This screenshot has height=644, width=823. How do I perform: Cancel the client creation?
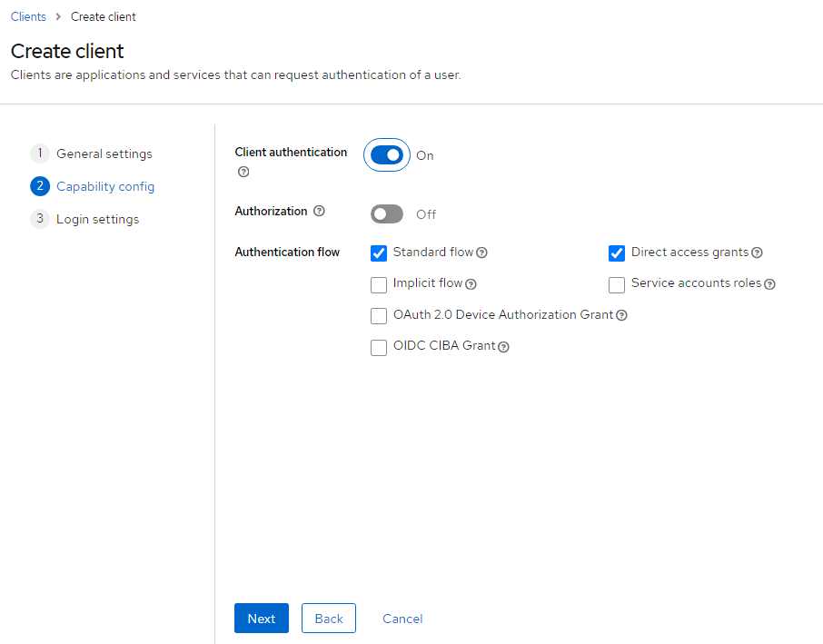402,618
